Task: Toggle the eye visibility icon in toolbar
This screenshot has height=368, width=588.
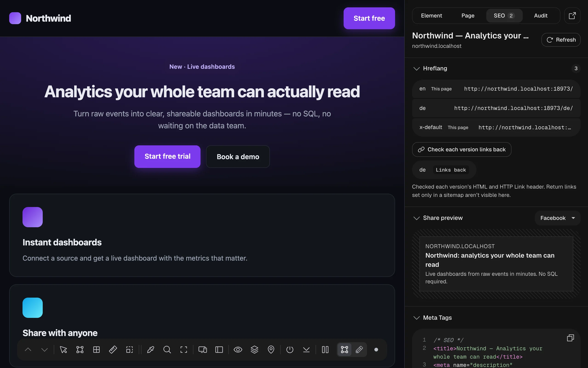Action: pyautogui.click(x=238, y=350)
